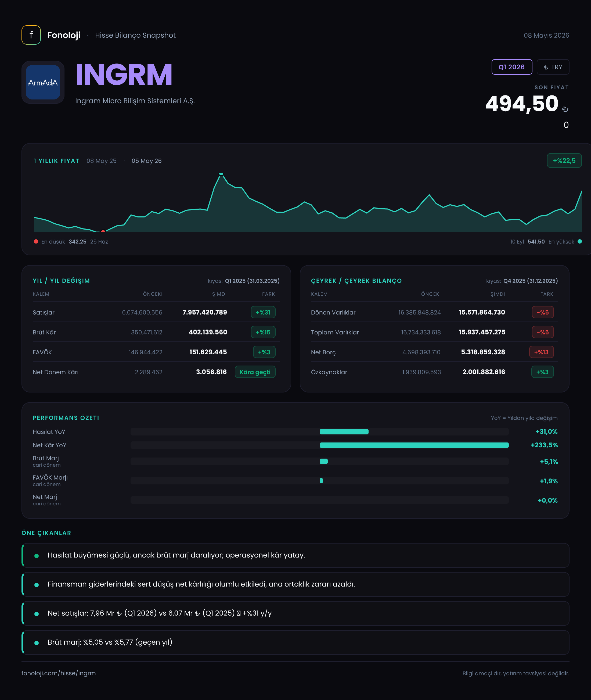Screen dimensions: 591x700
Task: Click the '151.629.445' FAVÖK value
Action: [208, 352]
